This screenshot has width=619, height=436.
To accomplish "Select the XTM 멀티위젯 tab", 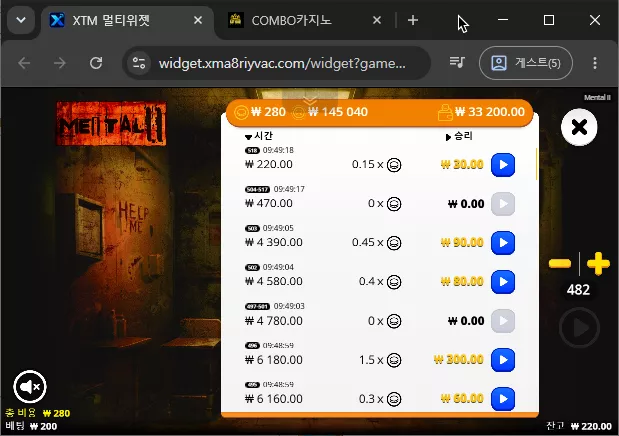I will pyautogui.click(x=126, y=20).
